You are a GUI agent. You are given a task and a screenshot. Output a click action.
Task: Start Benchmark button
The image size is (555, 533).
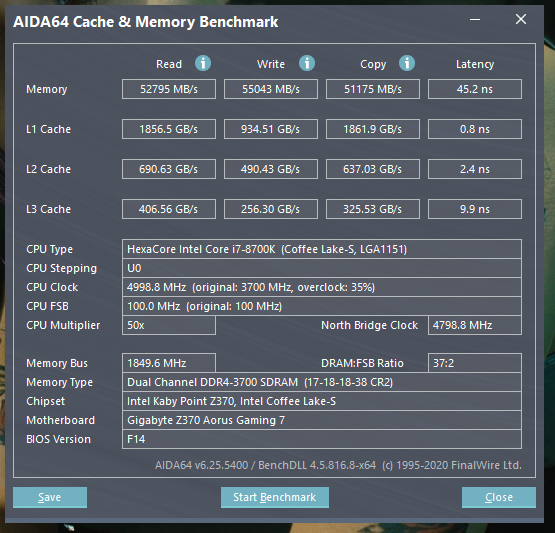coord(275,497)
